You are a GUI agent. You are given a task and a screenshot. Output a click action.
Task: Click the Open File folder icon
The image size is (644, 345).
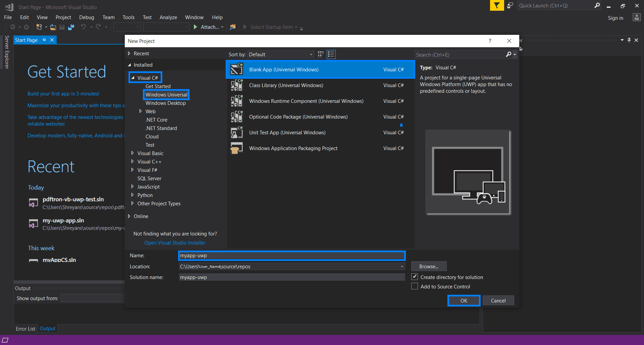[53, 27]
